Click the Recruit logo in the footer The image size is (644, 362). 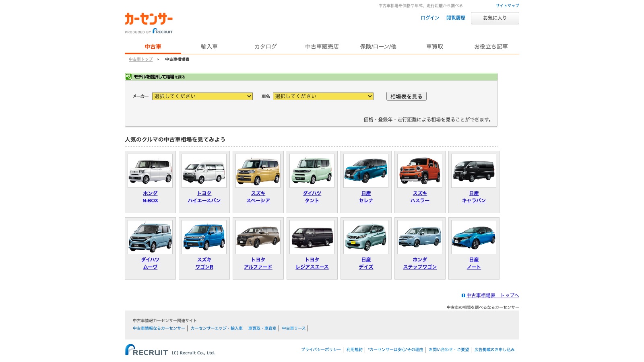(147, 350)
